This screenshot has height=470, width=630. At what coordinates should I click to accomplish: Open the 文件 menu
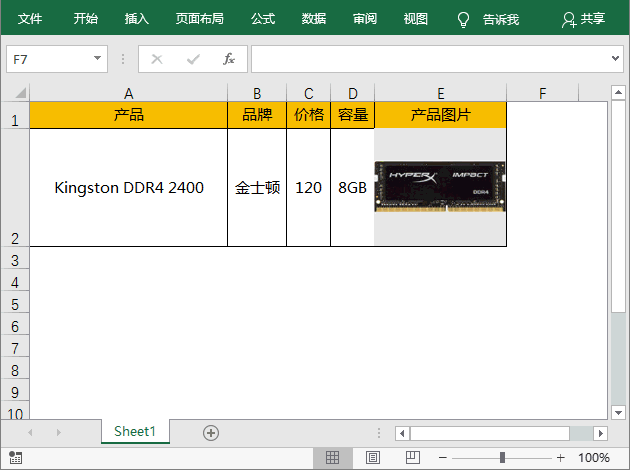click(x=30, y=18)
